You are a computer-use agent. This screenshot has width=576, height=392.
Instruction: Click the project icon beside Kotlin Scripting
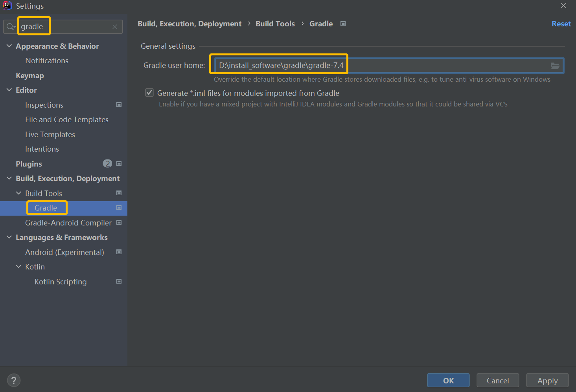point(119,281)
